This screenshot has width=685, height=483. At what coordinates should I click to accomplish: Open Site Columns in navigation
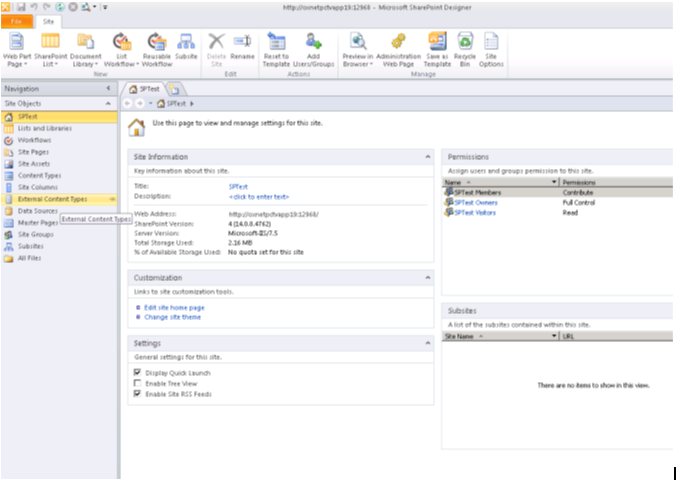click(x=59, y=187)
